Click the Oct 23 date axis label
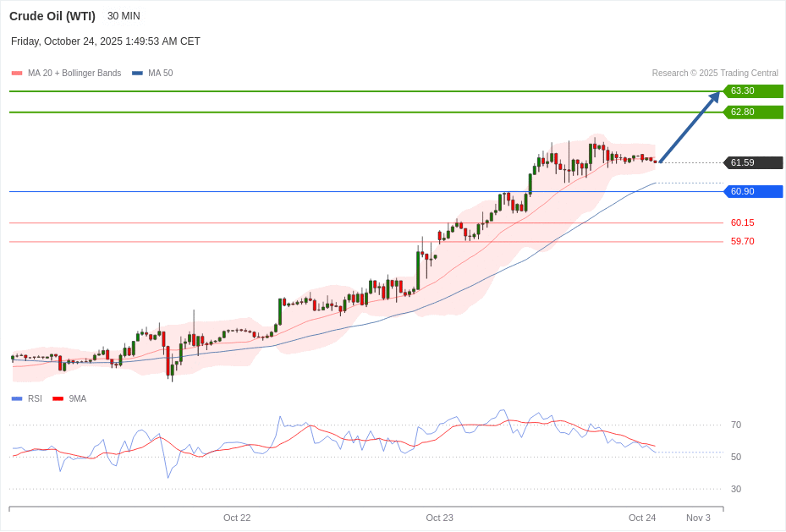 [439, 518]
